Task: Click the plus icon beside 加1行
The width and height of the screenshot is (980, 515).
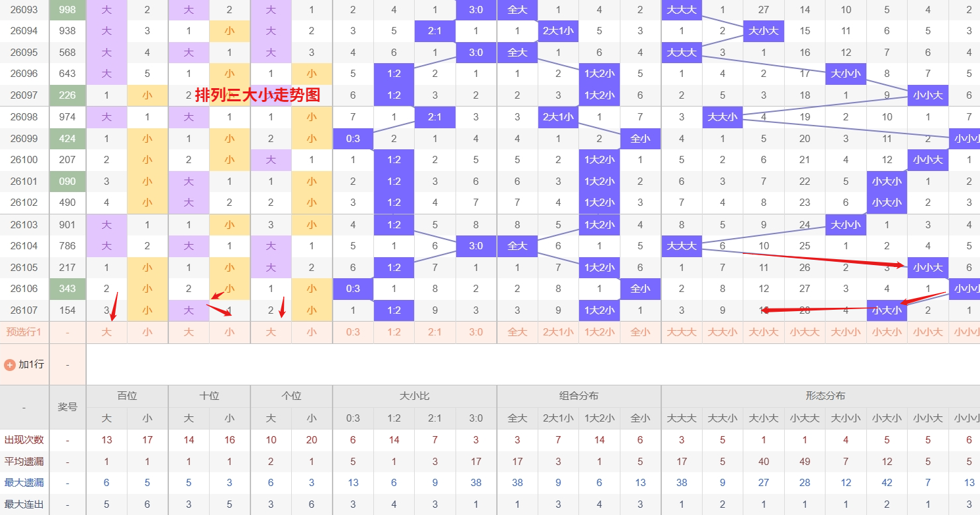Action: 10,364
